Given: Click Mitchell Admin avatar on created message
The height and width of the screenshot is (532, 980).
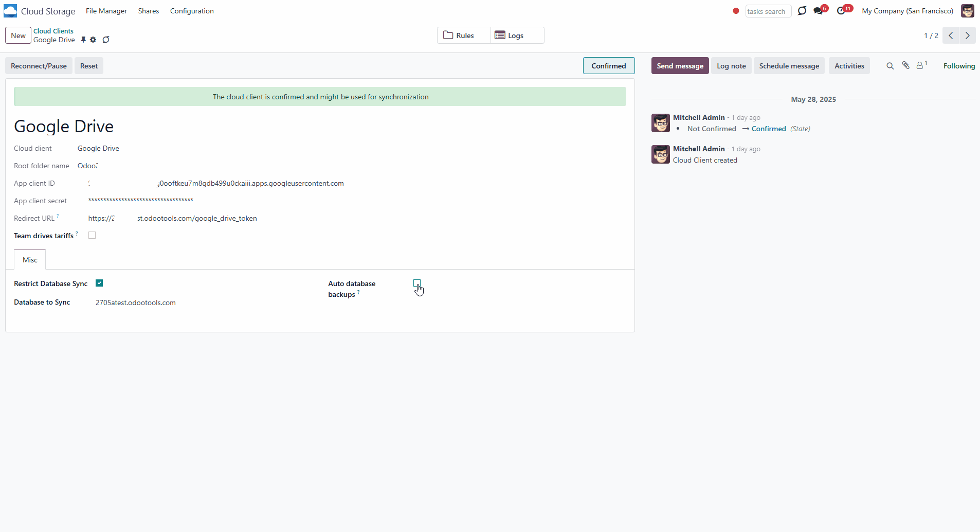Looking at the screenshot, I should [x=661, y=154].
